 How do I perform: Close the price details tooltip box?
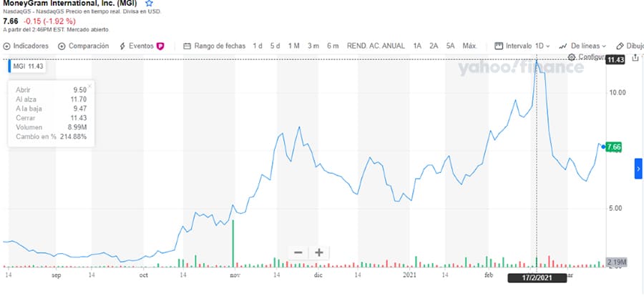coord(89,86)
